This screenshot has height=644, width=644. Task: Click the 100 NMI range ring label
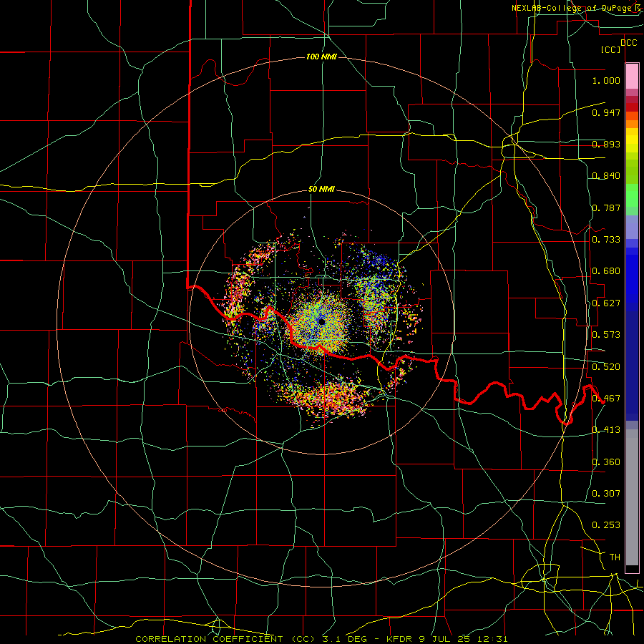tap(321, 57)
